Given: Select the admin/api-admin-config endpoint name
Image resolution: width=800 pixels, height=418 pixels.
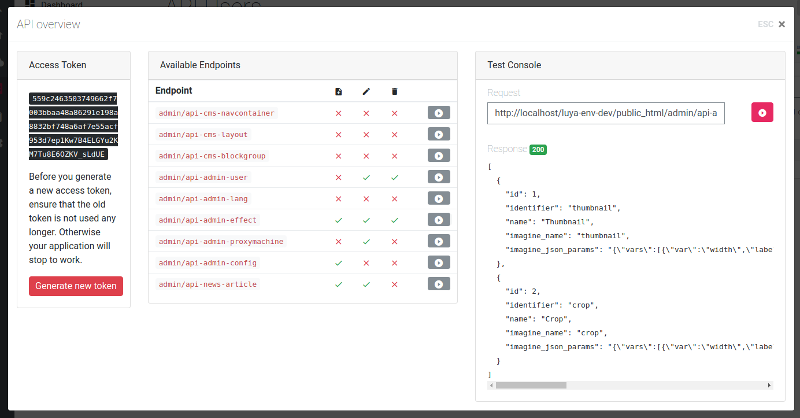Looking at the screenshot, I should point(208,263).
